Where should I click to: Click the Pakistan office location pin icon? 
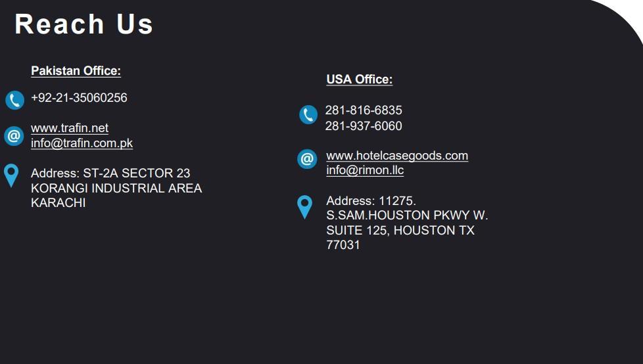pos(11,175)
